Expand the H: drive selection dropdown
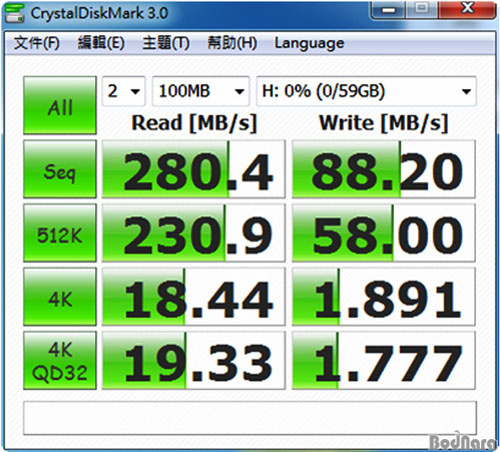Image resolution: width=500 pixels, height=452 pixels. click(366, 91)
